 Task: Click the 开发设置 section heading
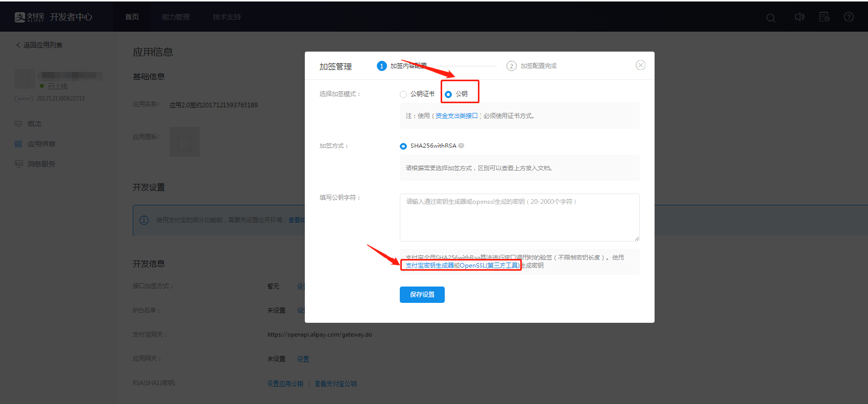[x=149, y=187]
